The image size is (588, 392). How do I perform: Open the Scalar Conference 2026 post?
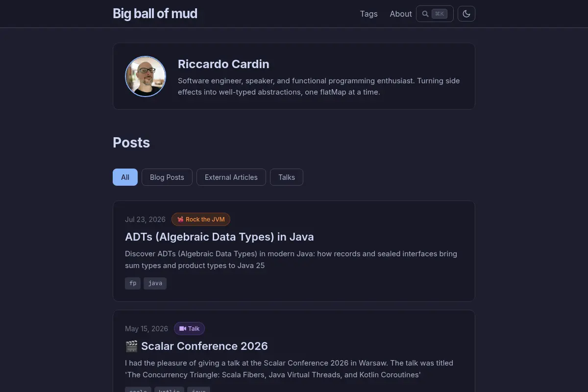[204, 346]
